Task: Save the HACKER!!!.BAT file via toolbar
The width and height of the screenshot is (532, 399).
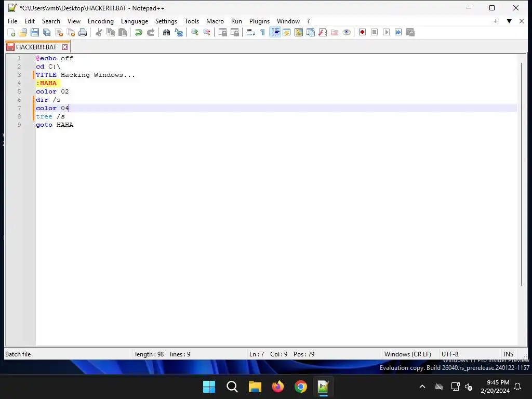Action: coord(35,32)
